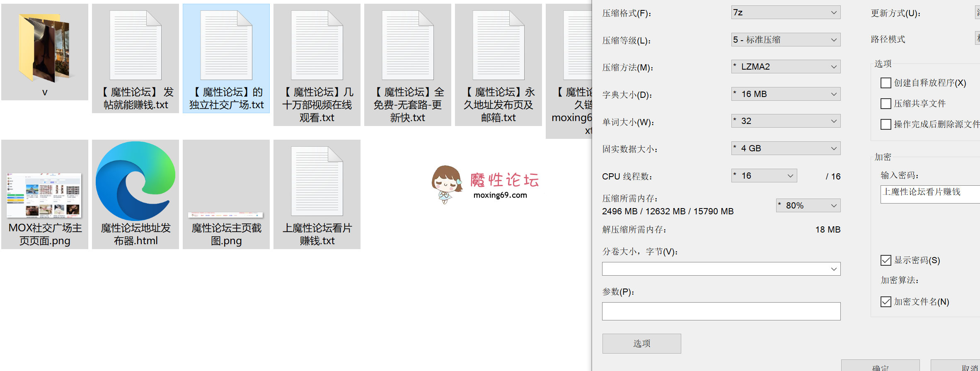Expand the CPU 线程数 dropdown

[x=764, y=176]
